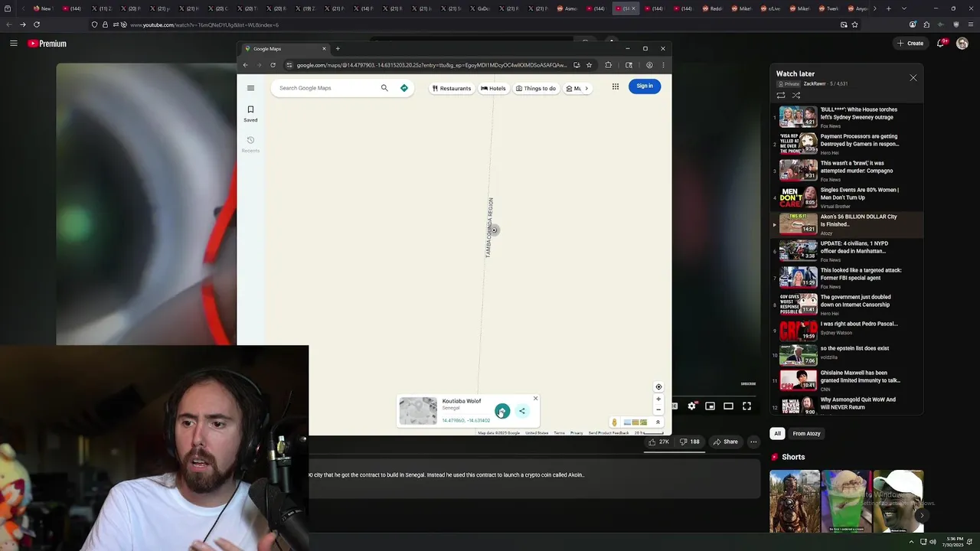Filter map by Things to do
Image resolution: width=980 pixels, height=551 pixels.
pos(536,88)
